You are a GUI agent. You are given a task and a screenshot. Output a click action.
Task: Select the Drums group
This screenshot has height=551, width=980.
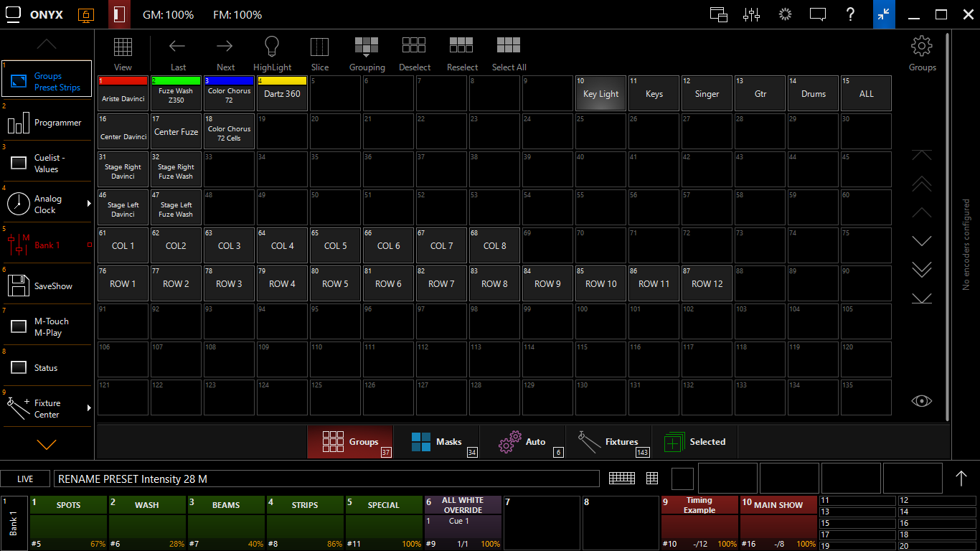pyautogui.click(x=813, y=93)
